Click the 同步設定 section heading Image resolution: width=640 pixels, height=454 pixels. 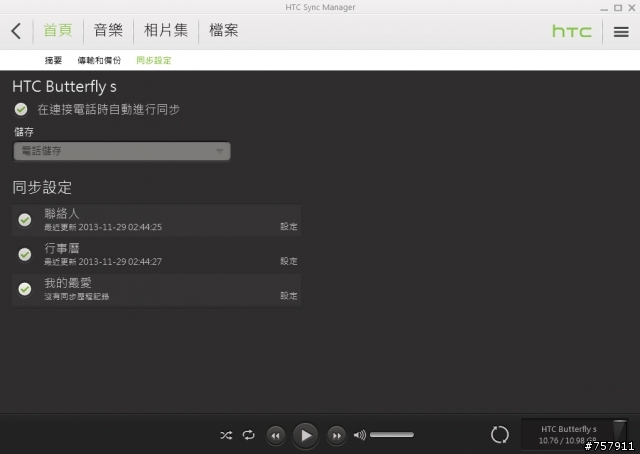tap(42, 187)
